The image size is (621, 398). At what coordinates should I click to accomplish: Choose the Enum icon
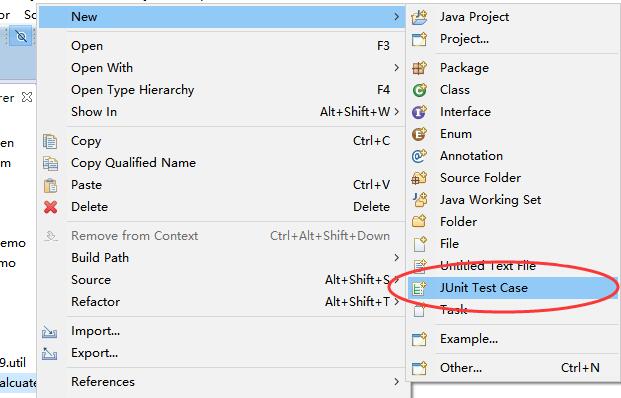419,134
